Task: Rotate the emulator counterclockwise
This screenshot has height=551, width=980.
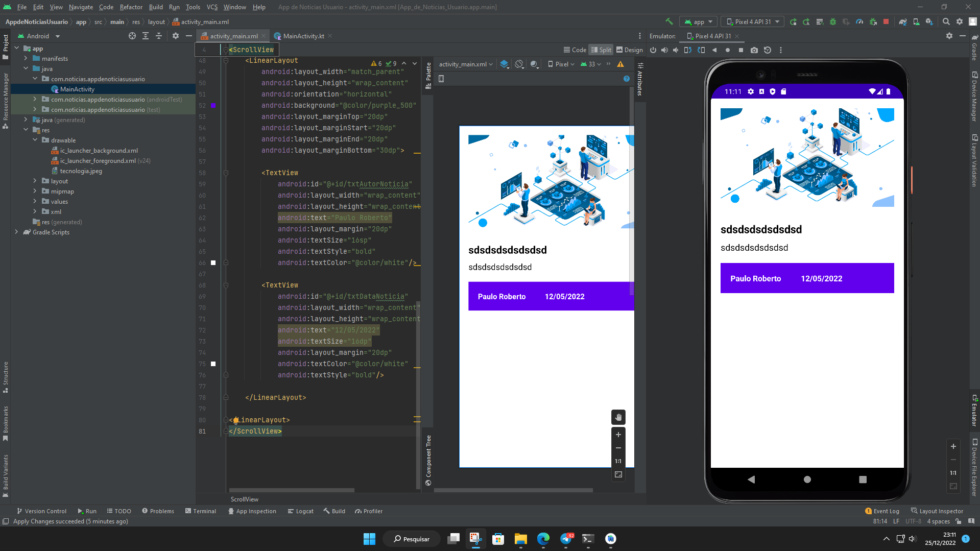Action: 687,50
